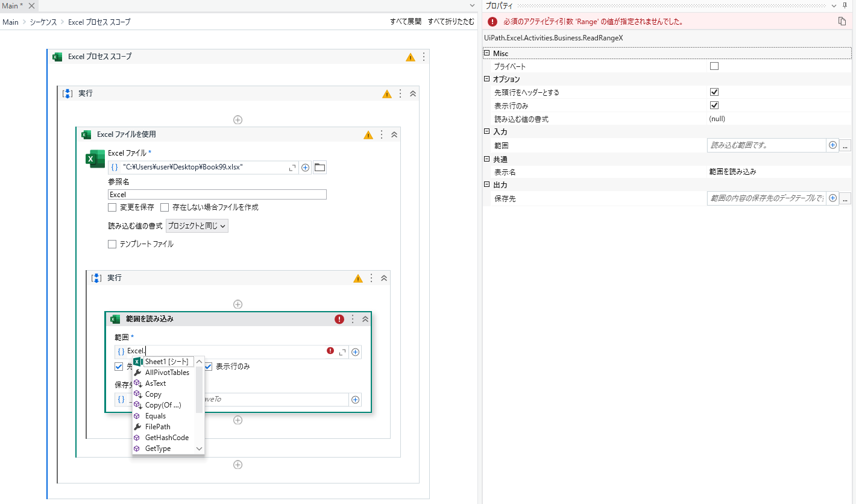This screenshot has height=504, width=856.
Task: Browse for Excel file with folder icon
Action: point(319,168)
